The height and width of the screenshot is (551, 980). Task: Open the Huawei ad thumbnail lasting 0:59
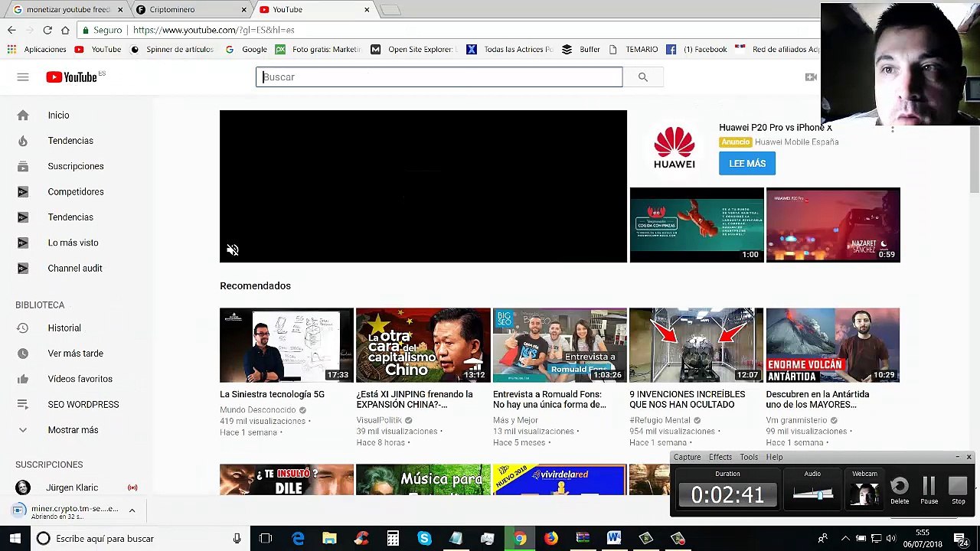(x=833, y=225)
